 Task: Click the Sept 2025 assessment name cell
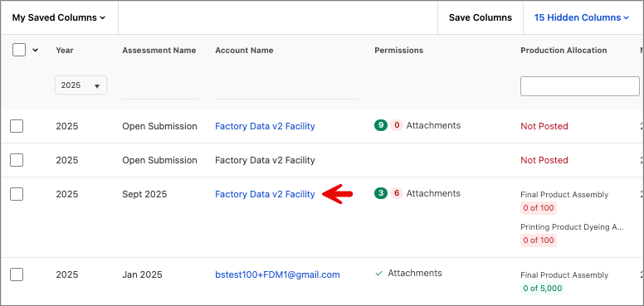pyautogui.click(x=144, y=194)
